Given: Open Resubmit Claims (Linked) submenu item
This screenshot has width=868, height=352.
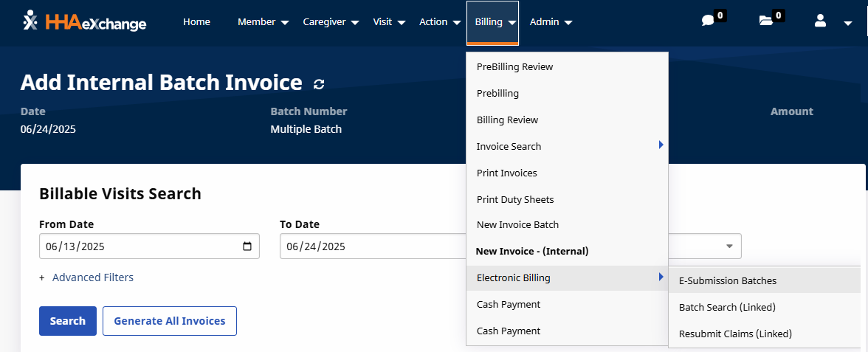Looking at the screenshot, I should [x=734, y=334].
